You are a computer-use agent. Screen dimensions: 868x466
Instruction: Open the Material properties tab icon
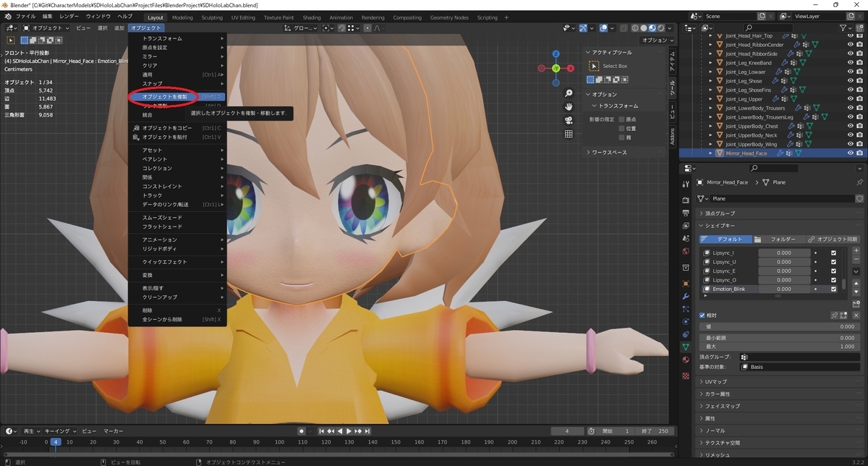(686, 360)
